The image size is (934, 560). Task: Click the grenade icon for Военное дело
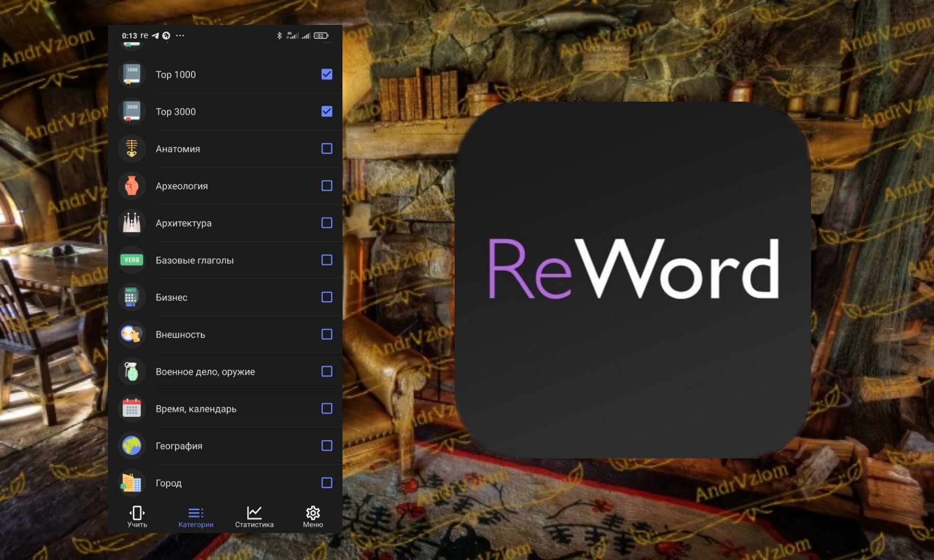click(132, 371)
